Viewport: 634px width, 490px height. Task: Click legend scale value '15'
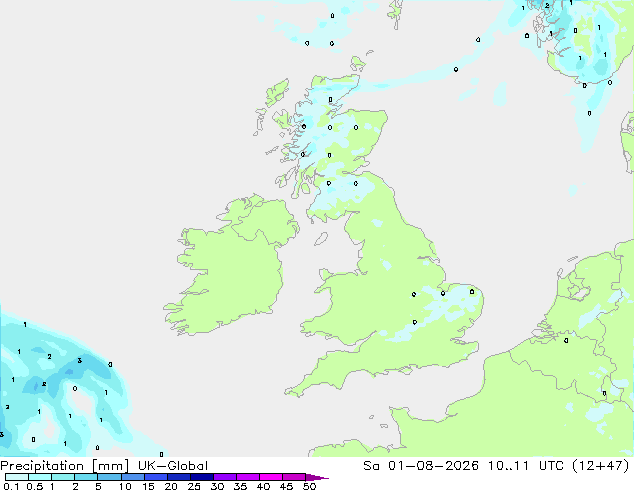click(x=148, y=486)
